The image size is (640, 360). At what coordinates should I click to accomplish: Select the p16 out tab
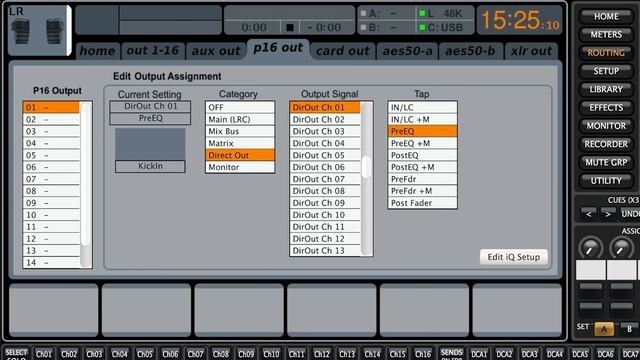[278, 49]
